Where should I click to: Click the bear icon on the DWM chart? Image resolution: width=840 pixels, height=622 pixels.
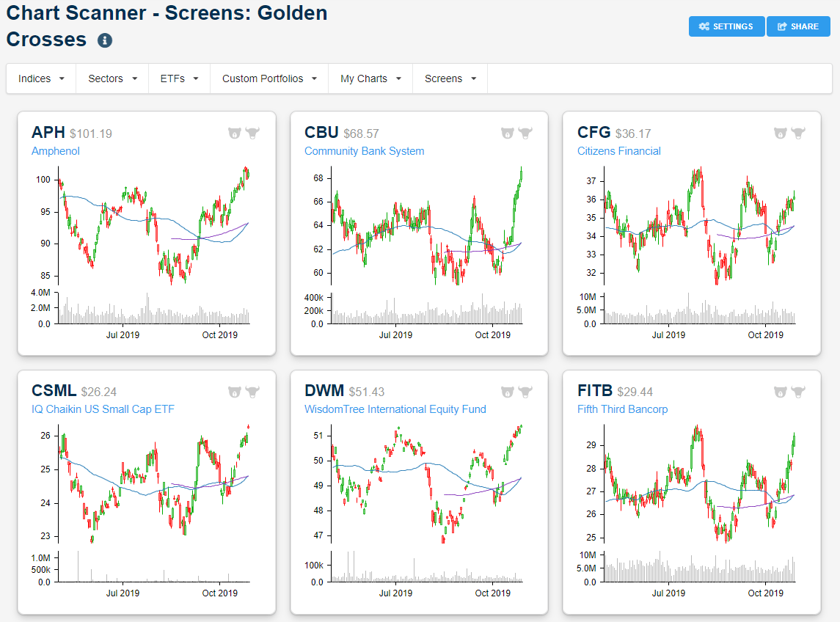tap(507, 391)
